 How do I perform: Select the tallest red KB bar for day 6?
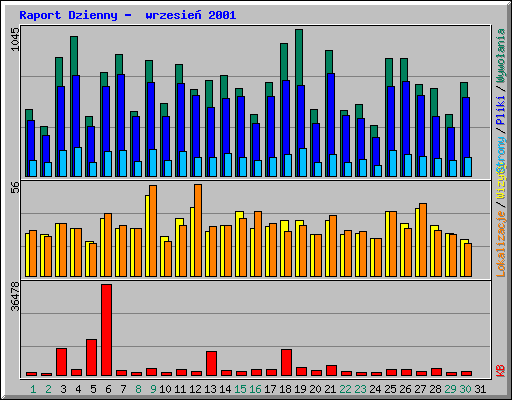coord(106,330)
